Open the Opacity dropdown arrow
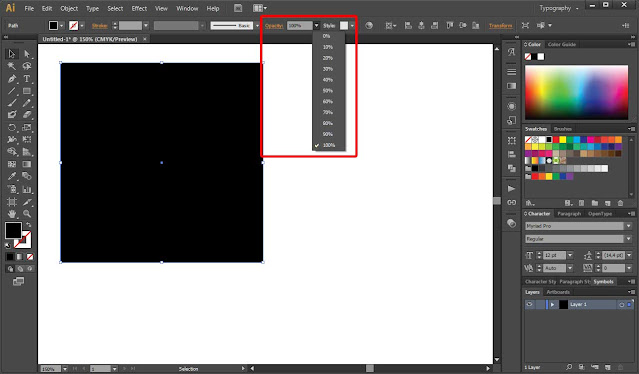The width and height of the screenshot is (639, 374). pyautogui.click(x=316, y=26)
